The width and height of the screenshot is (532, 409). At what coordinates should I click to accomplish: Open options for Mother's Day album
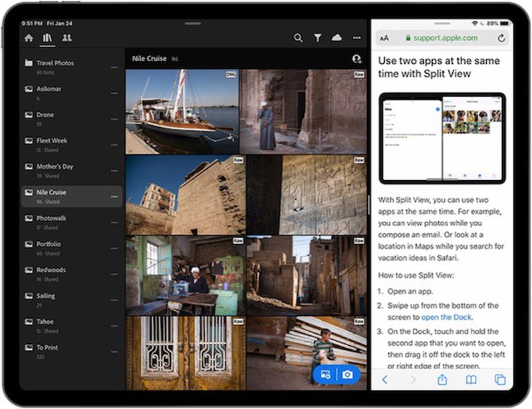click(114, 171)
